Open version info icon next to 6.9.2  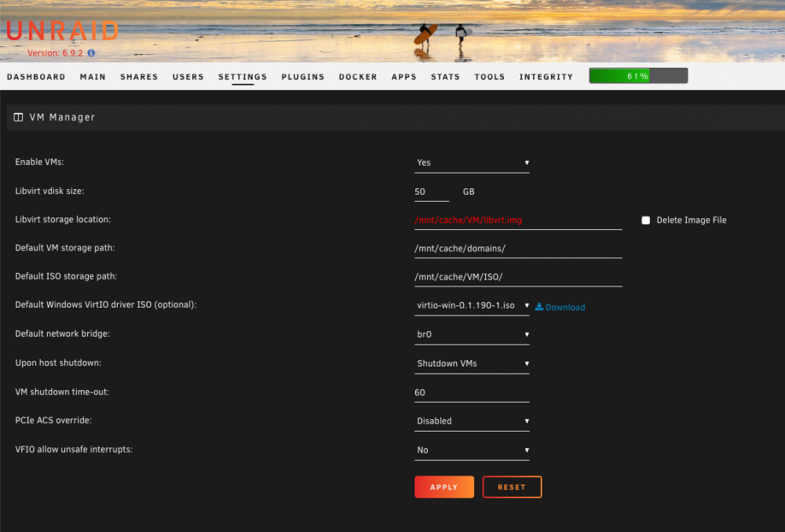(x=91, y=53)
